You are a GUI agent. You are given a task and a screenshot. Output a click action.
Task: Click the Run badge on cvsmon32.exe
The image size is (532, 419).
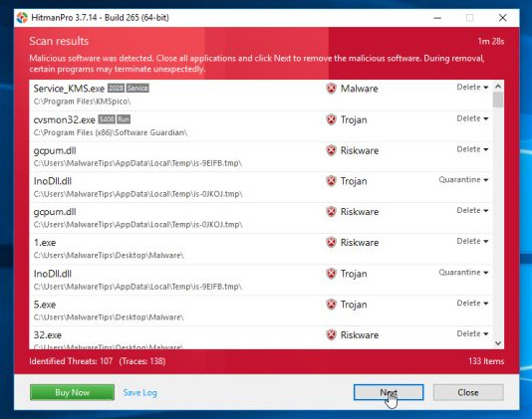pos(124,119)
